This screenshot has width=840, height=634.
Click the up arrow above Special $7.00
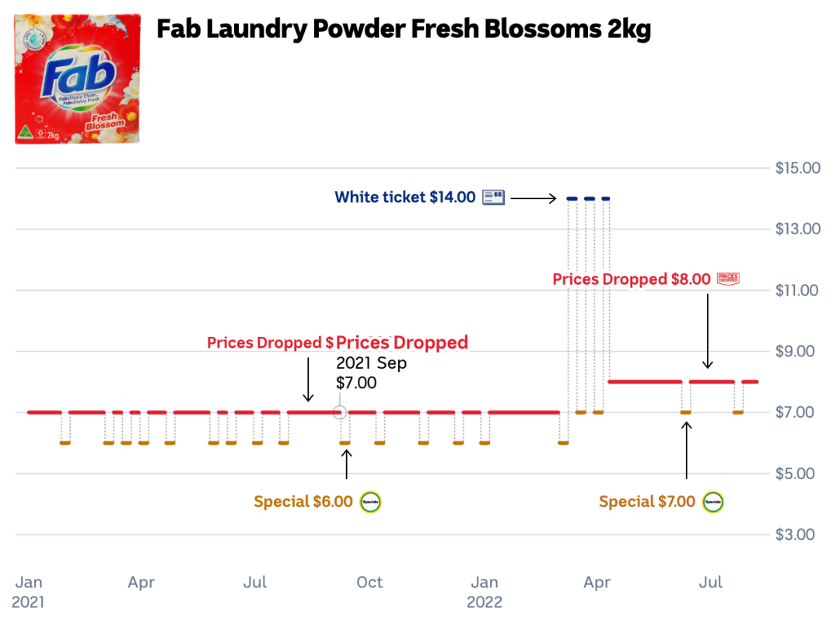(x=686, y=450)
